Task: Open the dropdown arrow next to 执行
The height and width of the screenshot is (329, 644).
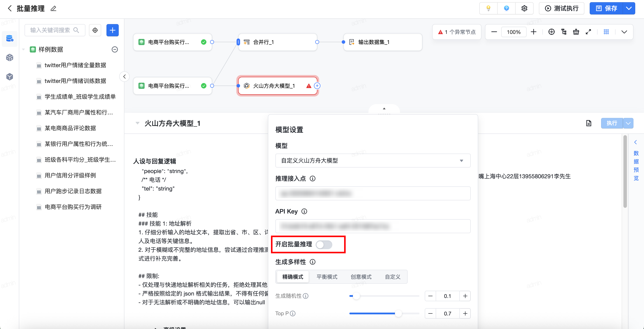Action: tap(628, 123)
